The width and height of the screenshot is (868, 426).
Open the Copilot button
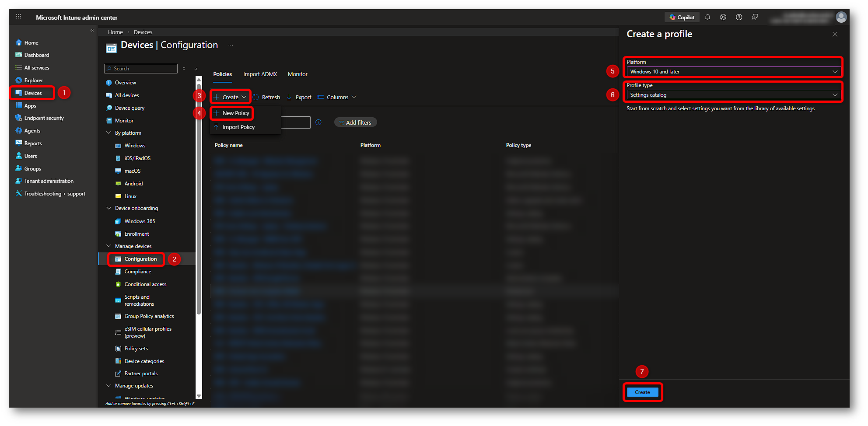pyautogui.click(x=682, y=17)
